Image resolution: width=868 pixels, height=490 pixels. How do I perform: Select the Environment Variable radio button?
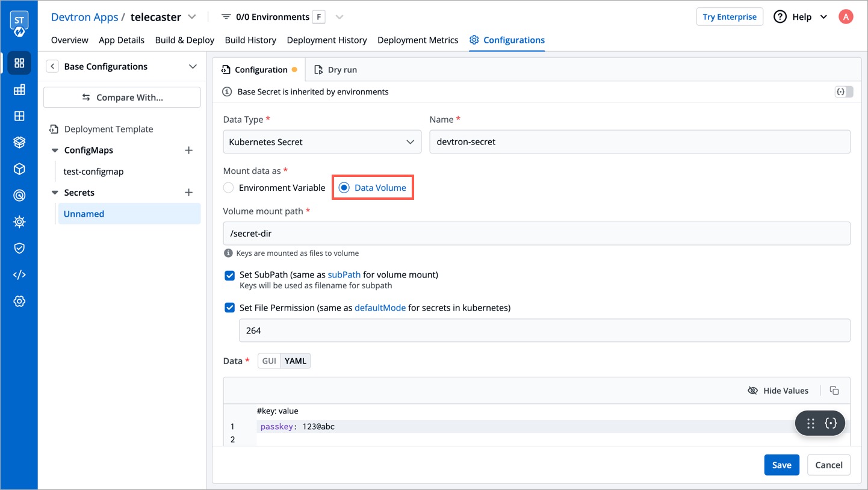click(229, 188)
